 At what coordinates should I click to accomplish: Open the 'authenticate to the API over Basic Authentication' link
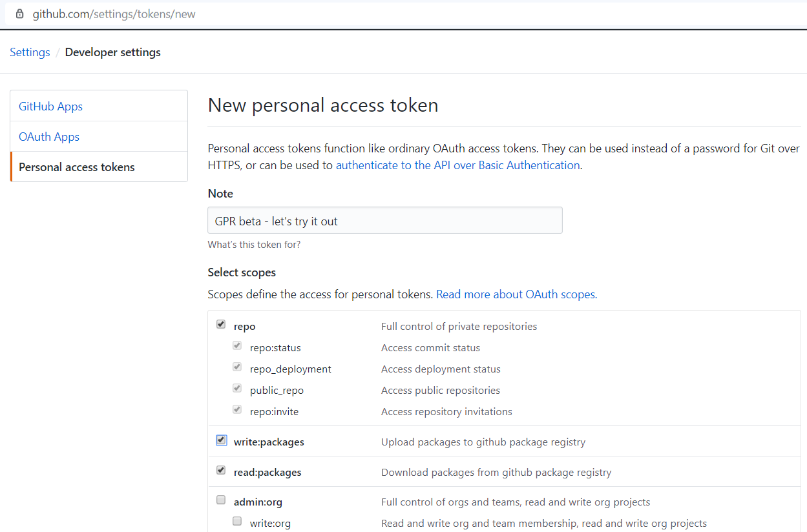(x=457, y=165)
